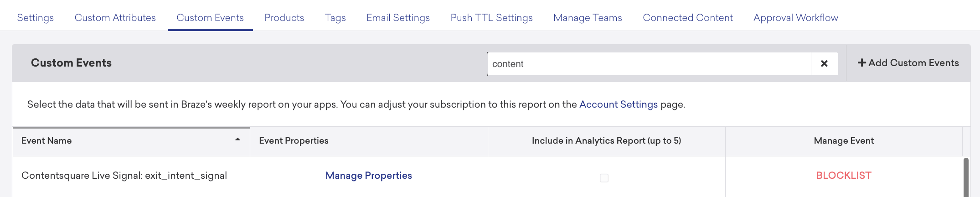Click the custom events search field
Viewport: 980px width, 197px height.
point(648,64)
